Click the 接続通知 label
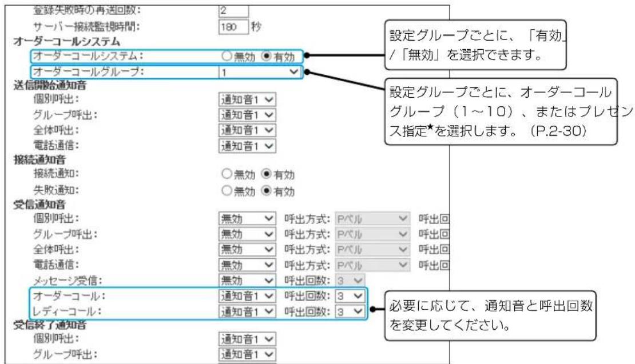Image resolution: width=635 pixels, height=364 pixels. (x=56, y=174)
